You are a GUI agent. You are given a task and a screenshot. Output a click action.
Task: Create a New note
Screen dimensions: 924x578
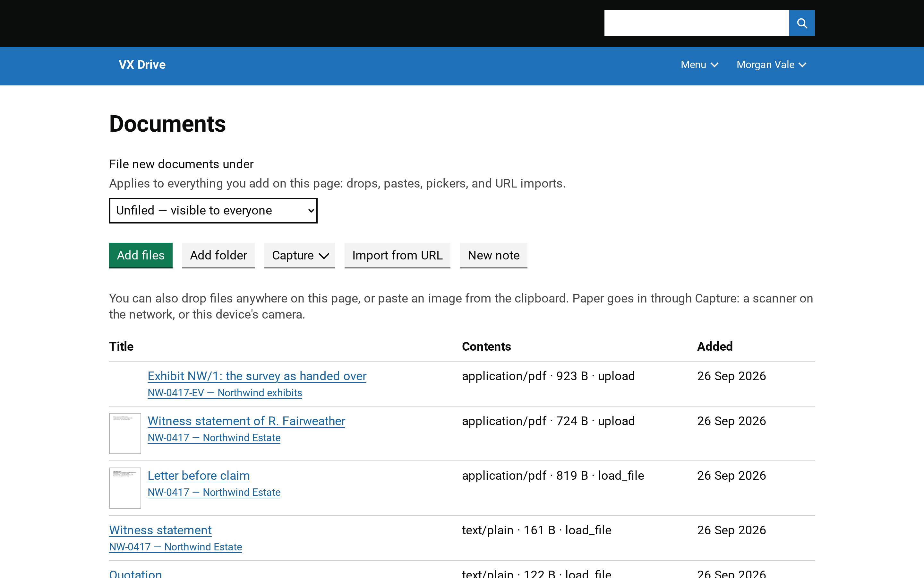click(x=494, y=255)
